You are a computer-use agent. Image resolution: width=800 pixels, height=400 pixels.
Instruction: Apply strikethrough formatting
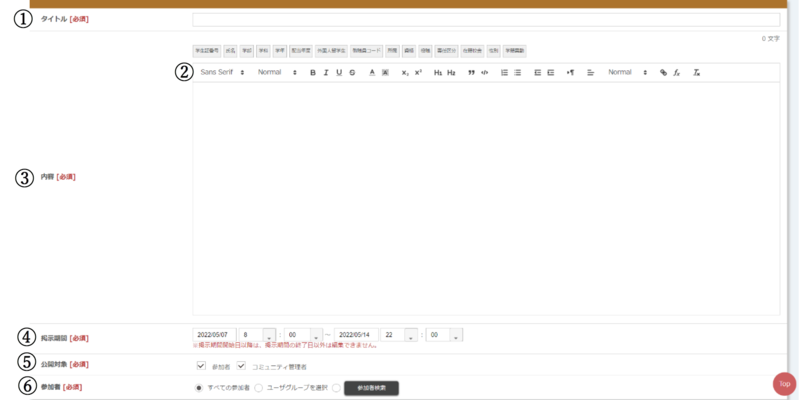point(352,73)
